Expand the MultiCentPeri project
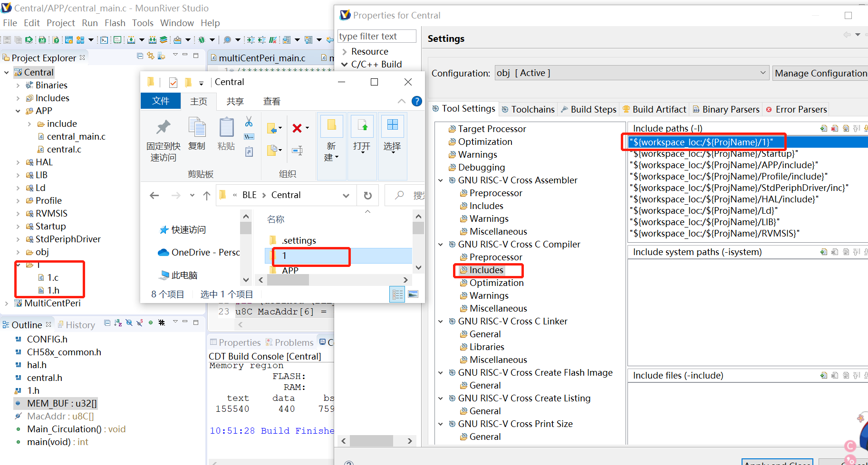The width and height of the screenshot is (868, 465). coord(7,303)
